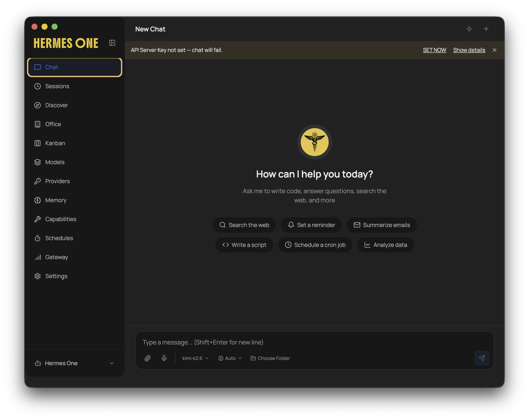Start a new chat with plus icon
The height and width of the screenshot is (420, 529).
point(486,29)
